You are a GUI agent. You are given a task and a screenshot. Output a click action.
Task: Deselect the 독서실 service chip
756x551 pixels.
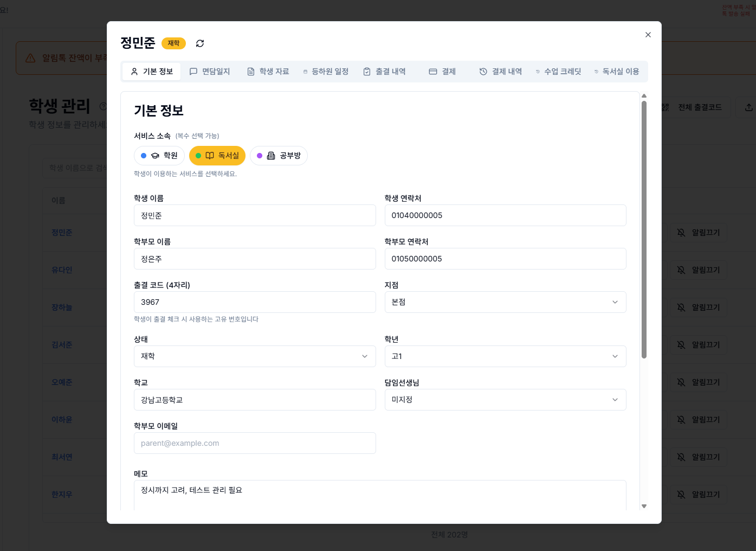pyautogui.click(x=217, y=156)
